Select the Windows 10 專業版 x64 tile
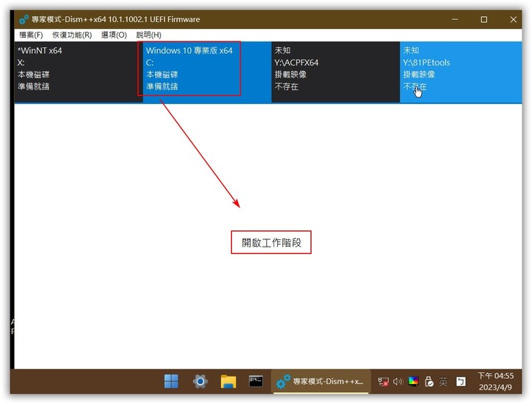This screenshot has height=404, width=532. tap(207, 72)
